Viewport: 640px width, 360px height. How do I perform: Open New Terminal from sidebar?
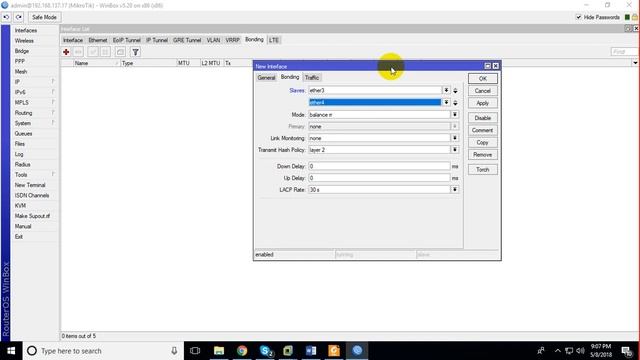tap(30, 185)
